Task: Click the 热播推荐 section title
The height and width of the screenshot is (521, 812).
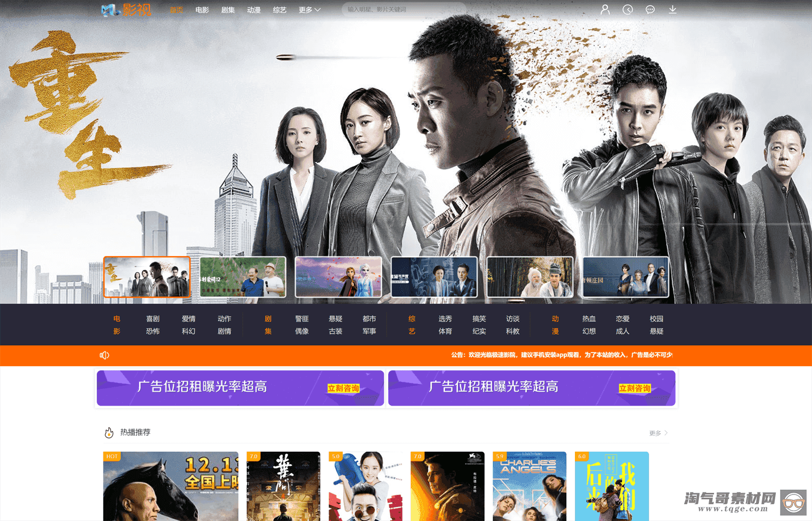Action: tap(135, 432)
